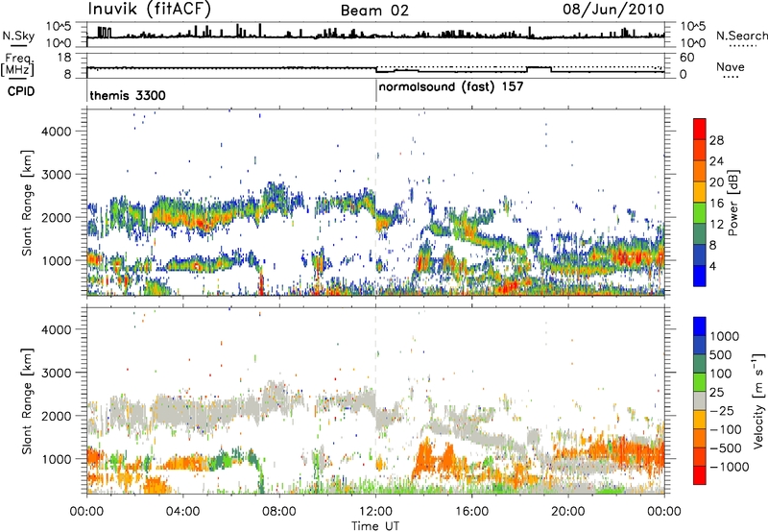This screenshot has width=768, height=532.
Task: Click the '2000' tick on the velocity panel
Action: coord(57,416)
